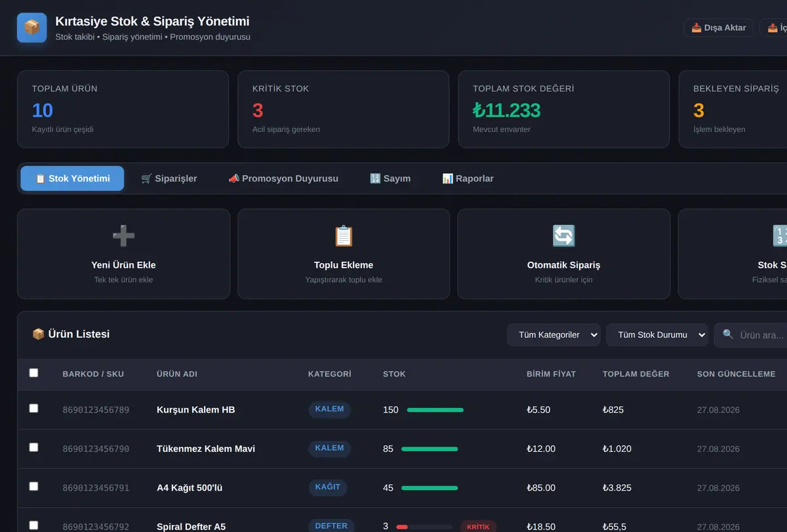Click the KRİTİK stock badge
The height and width of the screenshot is (532, 787).
coord(478,527)
